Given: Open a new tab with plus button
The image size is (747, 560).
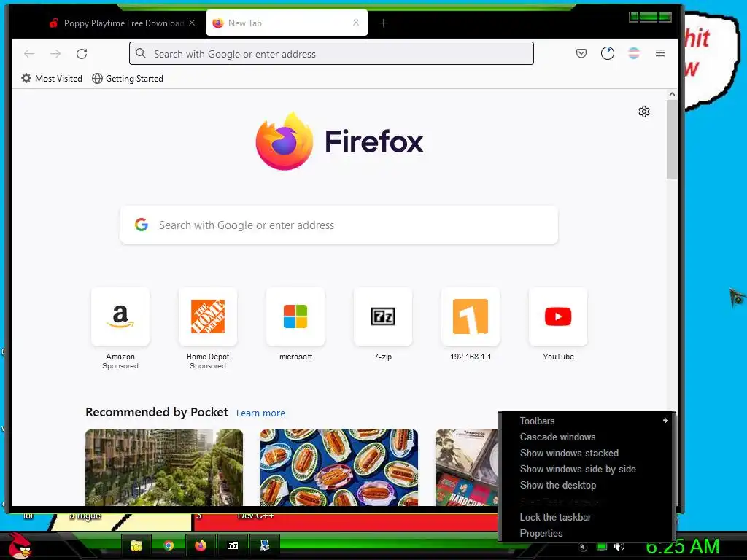Looking at the screenshot, I should (383, 23).
